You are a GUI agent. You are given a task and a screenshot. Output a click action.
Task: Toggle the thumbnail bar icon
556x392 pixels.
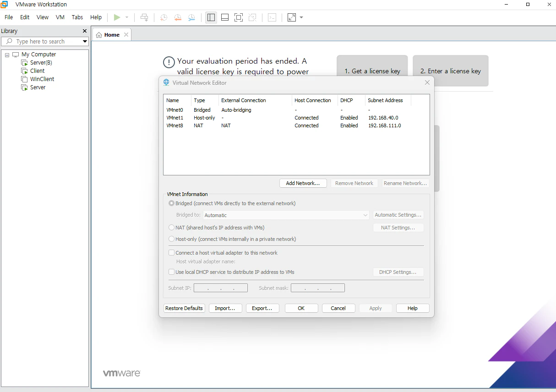225,17
